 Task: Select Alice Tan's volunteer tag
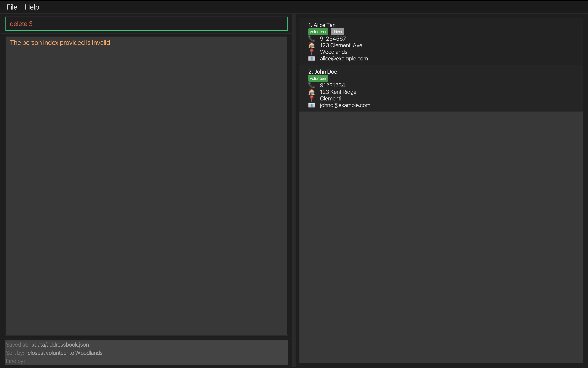click(x=318, y=32)
